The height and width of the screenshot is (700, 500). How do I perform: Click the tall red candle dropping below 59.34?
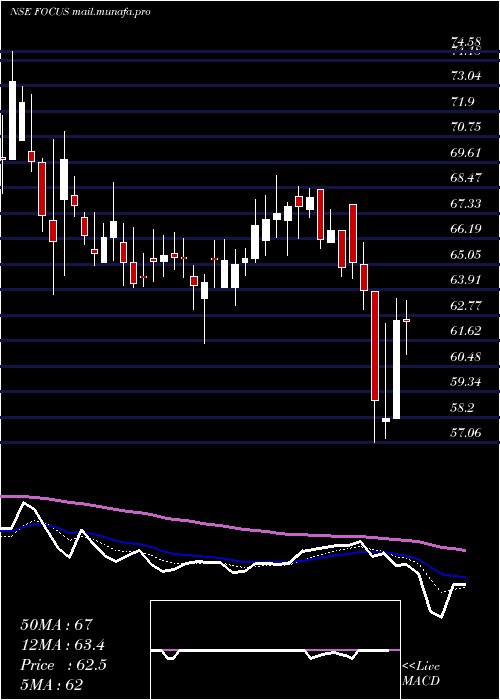(375, 346)
